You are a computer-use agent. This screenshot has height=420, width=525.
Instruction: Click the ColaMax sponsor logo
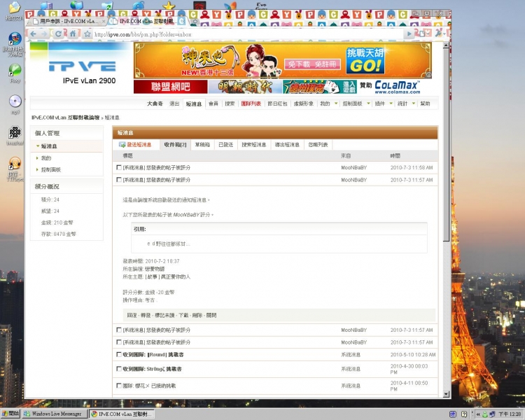coord(396,87)
